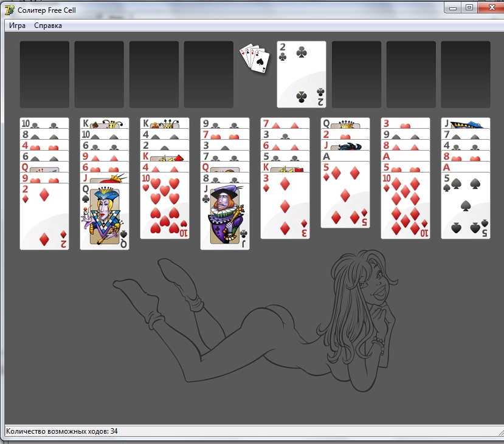Select the 2 of diamonds card

tap(44, 216)
